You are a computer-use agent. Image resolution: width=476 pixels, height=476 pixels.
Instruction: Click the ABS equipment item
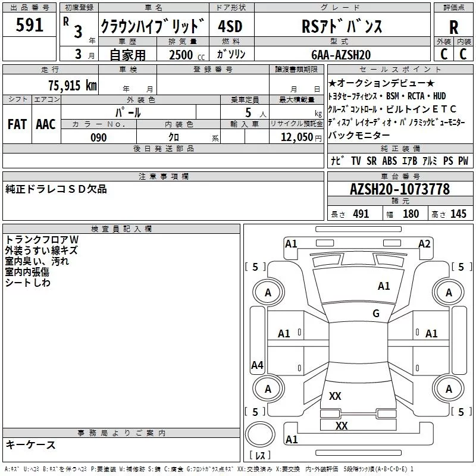tap(389, 161)
